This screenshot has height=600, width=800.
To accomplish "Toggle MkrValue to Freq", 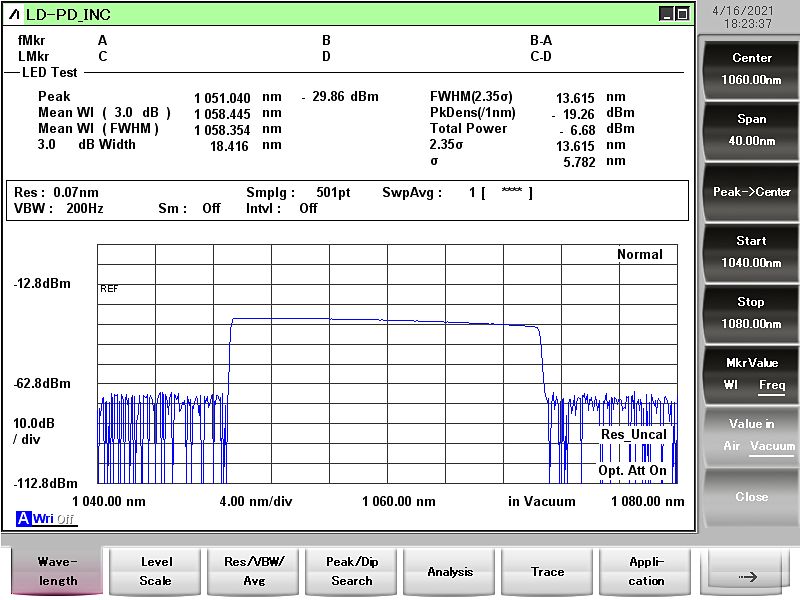I will pyautogui.click(x=771, y=385).
